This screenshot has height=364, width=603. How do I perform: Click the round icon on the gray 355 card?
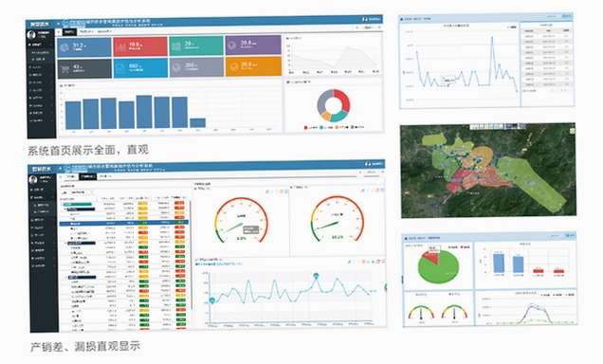pyautogui.click(x=176, y=67)
